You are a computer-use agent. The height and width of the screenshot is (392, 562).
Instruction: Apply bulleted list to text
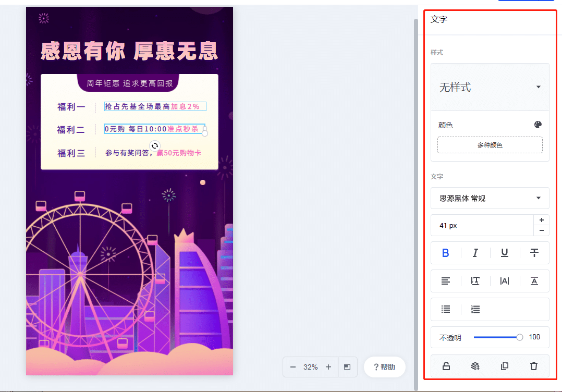446,309
